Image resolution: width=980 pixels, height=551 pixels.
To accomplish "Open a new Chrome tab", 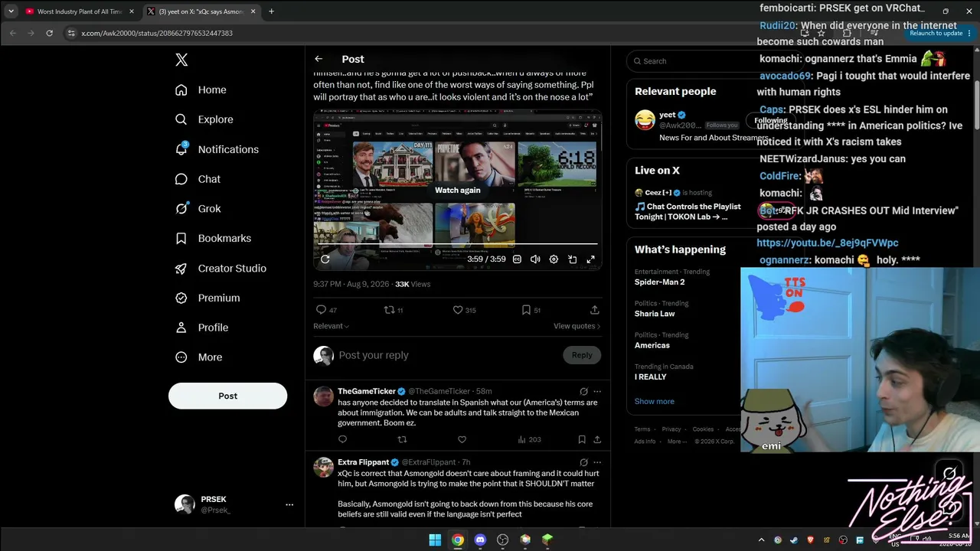I will [271, 11].
